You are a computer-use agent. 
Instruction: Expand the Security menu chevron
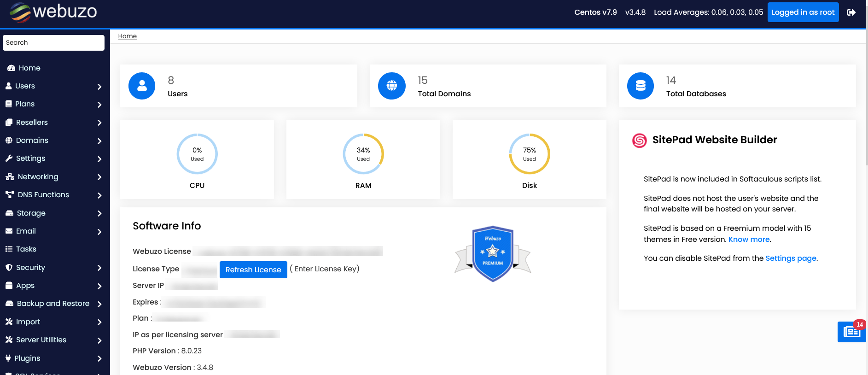pos(99,268)
